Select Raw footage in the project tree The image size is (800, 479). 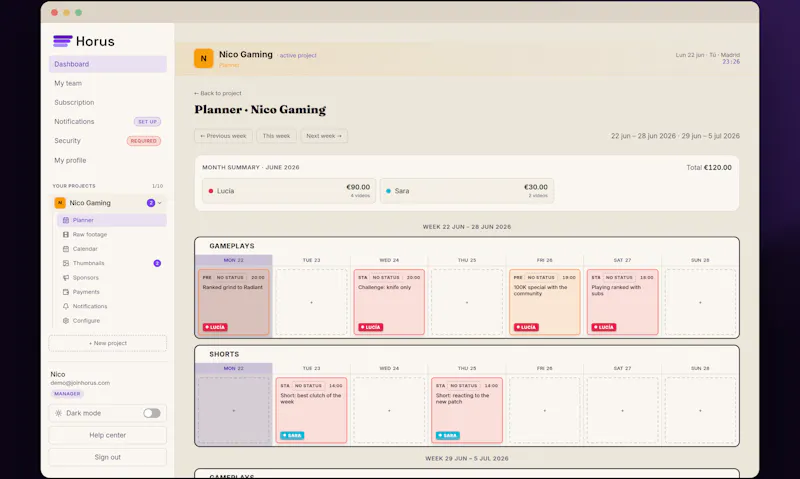[x=112, y=234]
